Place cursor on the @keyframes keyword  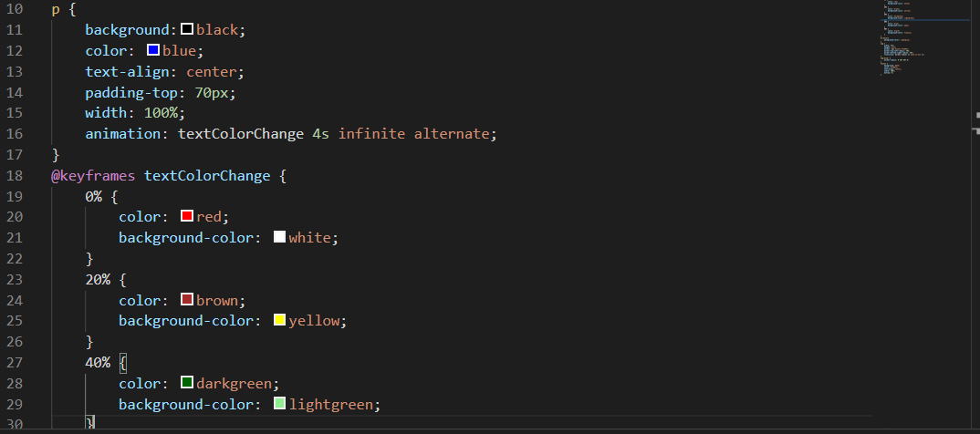click(x=93, y=175)
